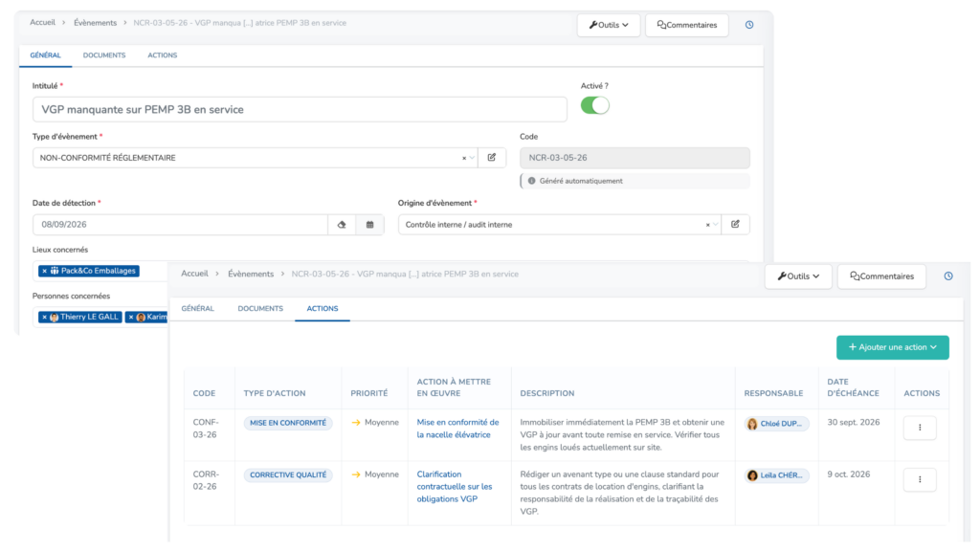Select ACTIONS tab in front window
The image size is (980, 551).
pyautogui.click(x=323, y=309)
